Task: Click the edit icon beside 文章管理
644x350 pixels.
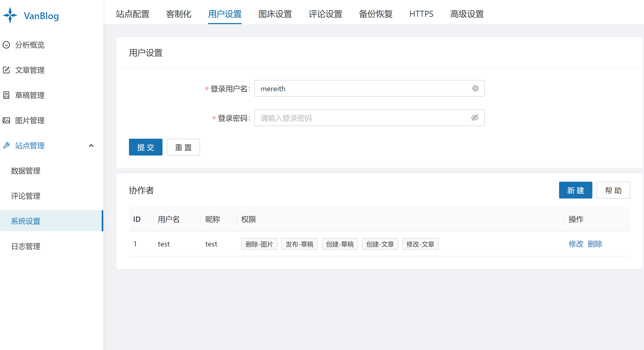Action: (x=6, y=70)
